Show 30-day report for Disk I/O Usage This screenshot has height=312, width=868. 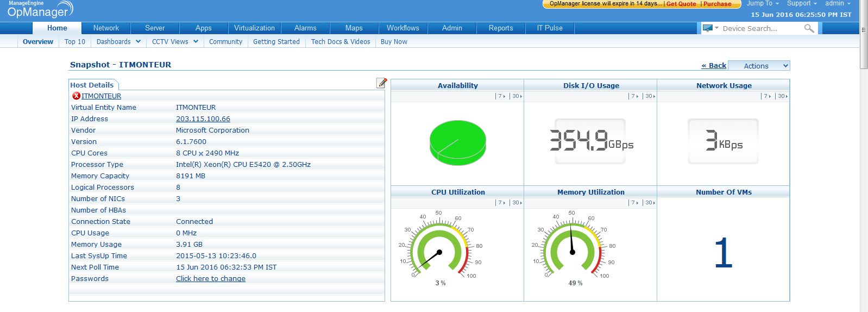(x=649, y=96)
